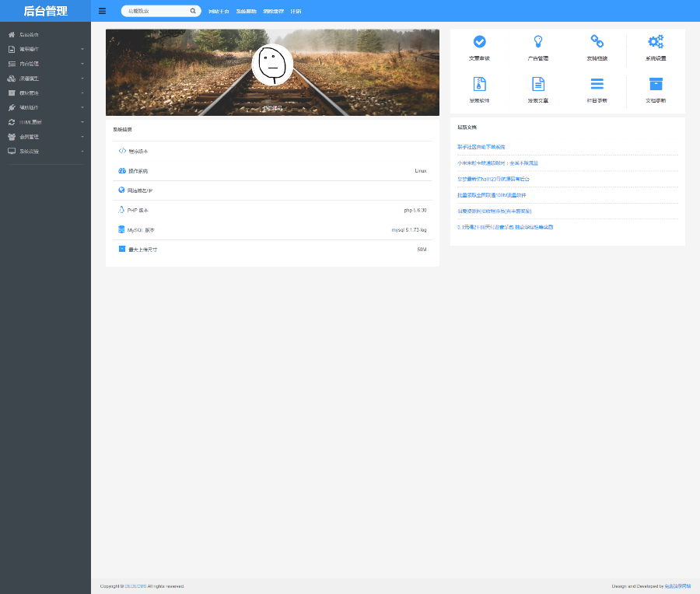The width and height of the screenshot is (700, 594).
Task: Click the DEDECMS link in the footer
Action: click(135, 586)
